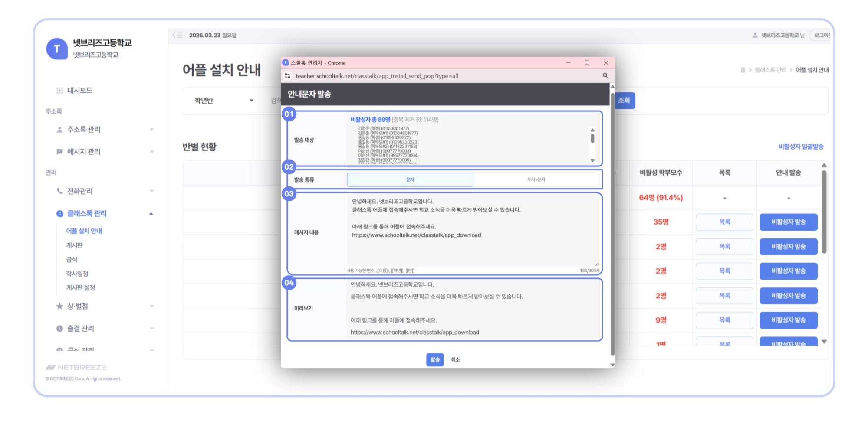The image size is (868, 424).
Task: Collapse the 클래스톡 관리 menu arrow
Action: click(151, 214)
